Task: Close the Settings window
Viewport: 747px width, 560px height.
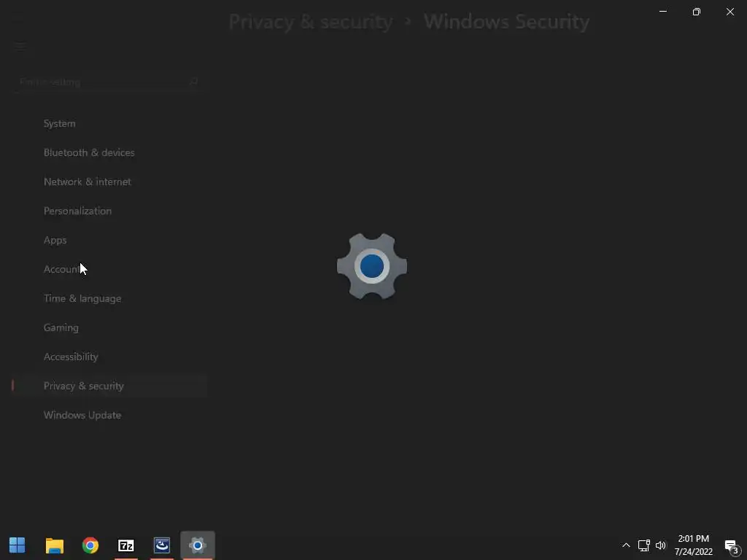Action: (x=729, y=12)
